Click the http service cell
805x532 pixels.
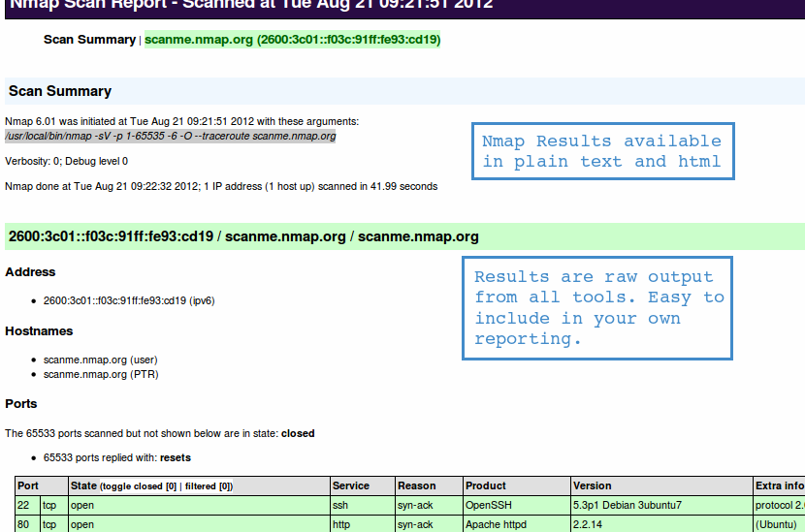pos(363,524)
